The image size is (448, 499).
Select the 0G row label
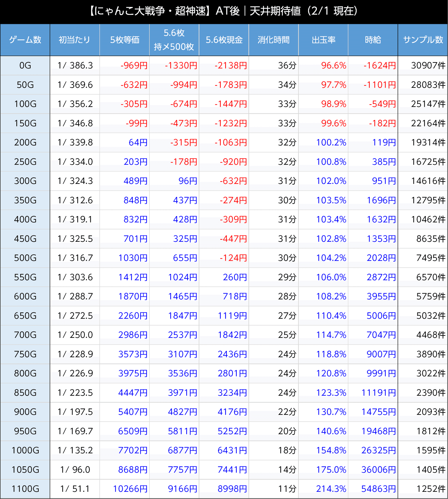click(25, 65)
